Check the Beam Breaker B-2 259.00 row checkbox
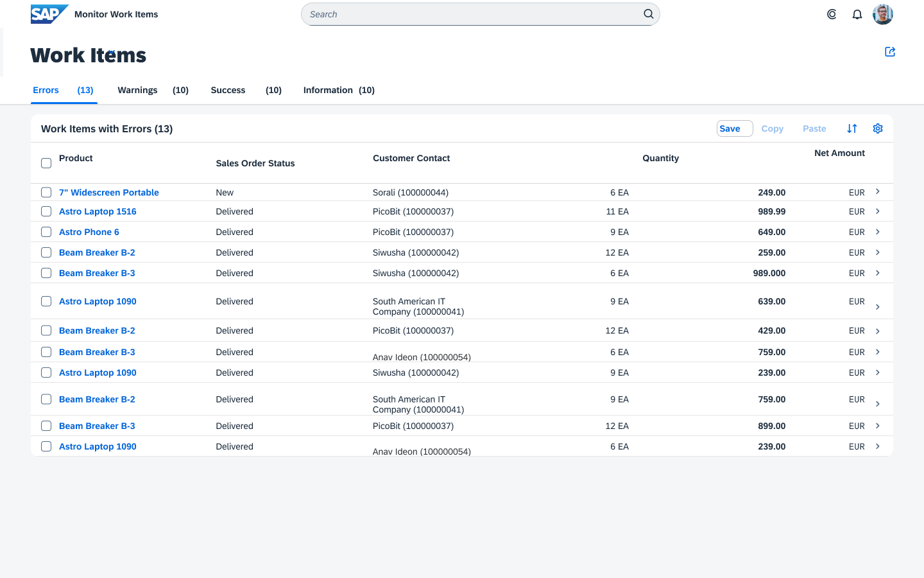The image size is (924, 578). (x=46, y=252)
